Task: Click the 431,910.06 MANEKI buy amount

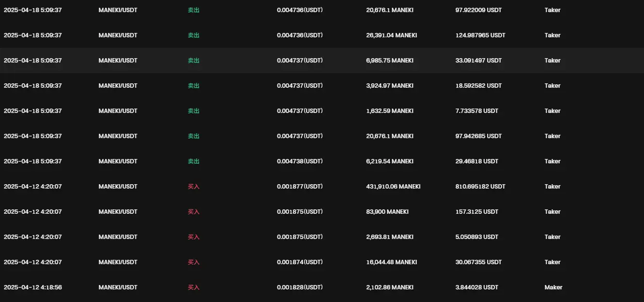Action: 393,187
